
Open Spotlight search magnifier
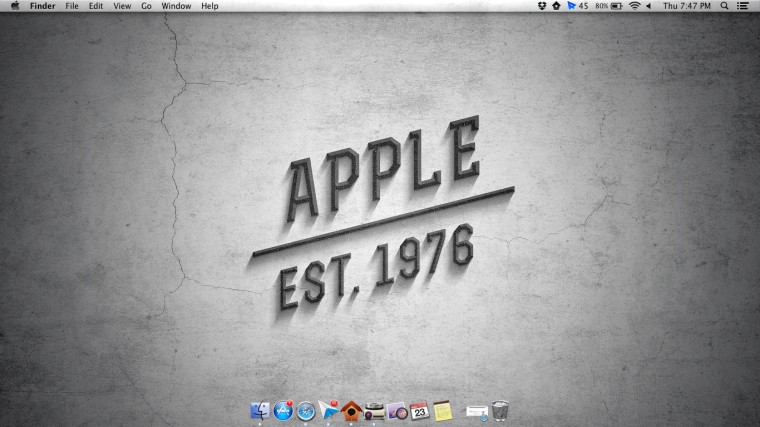[x=724, y=6]
